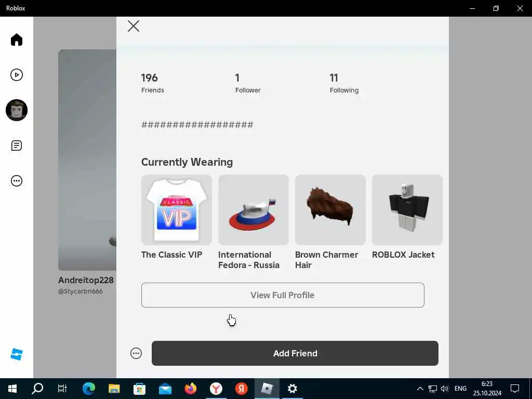Show hidden tray icons chevron
The height and width of the screenshot is (399, 532).
tap(420, 389)
